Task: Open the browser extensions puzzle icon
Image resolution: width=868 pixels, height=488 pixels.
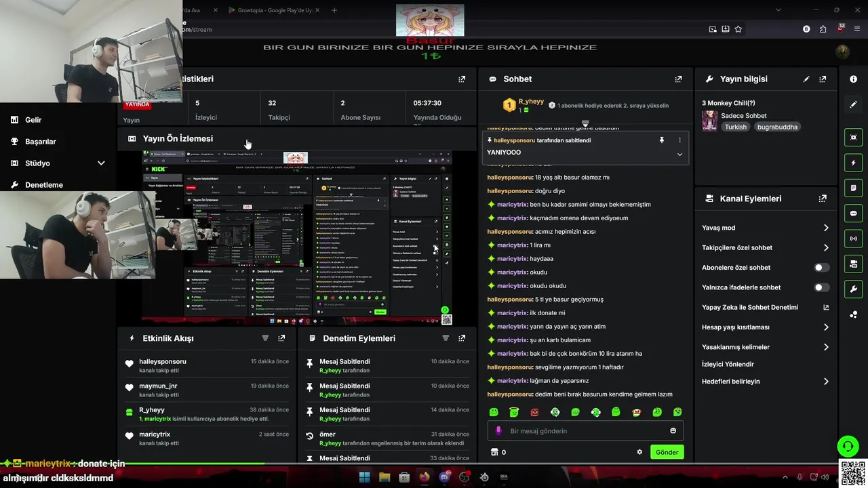Action: pos(823,29)
